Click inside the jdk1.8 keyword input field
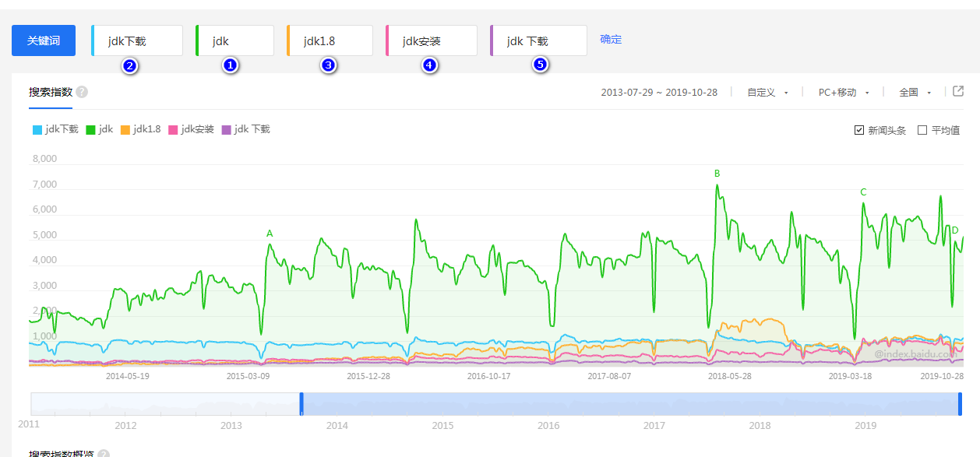 (x=329, y=40)
